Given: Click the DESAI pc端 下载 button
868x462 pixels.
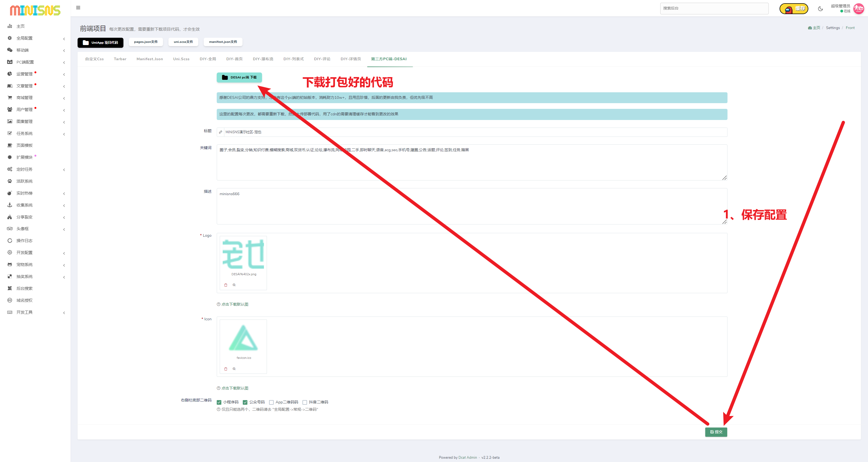Looking at the screenshot, I should point(239,78).
